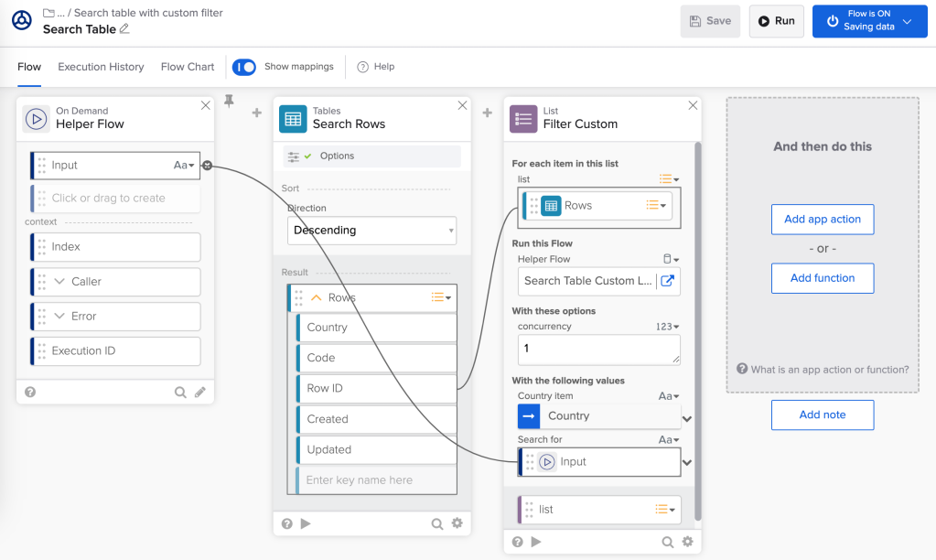
Task: Toggle the Show mappings switch
Action: click(x=244, y=67)
